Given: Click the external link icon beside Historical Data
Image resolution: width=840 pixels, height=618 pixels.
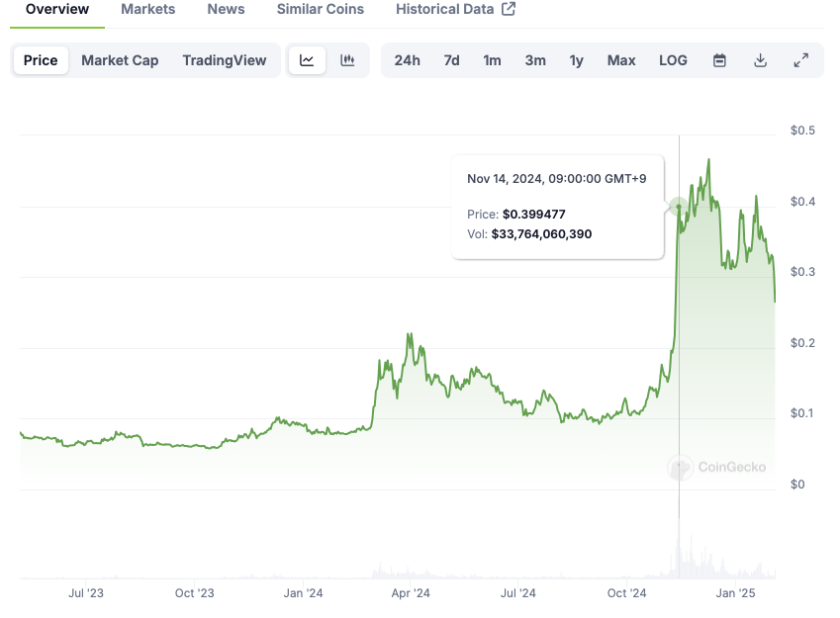Looking at the screenshot, I should 509,10.
